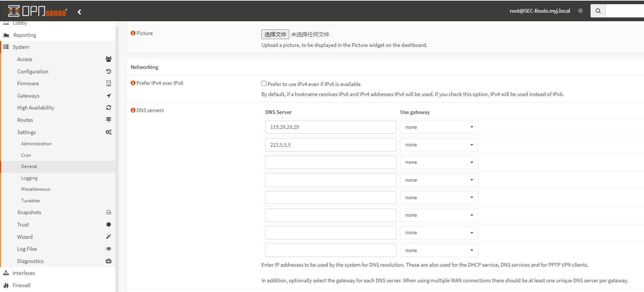Click the fourth empty DNS server field

331,180
